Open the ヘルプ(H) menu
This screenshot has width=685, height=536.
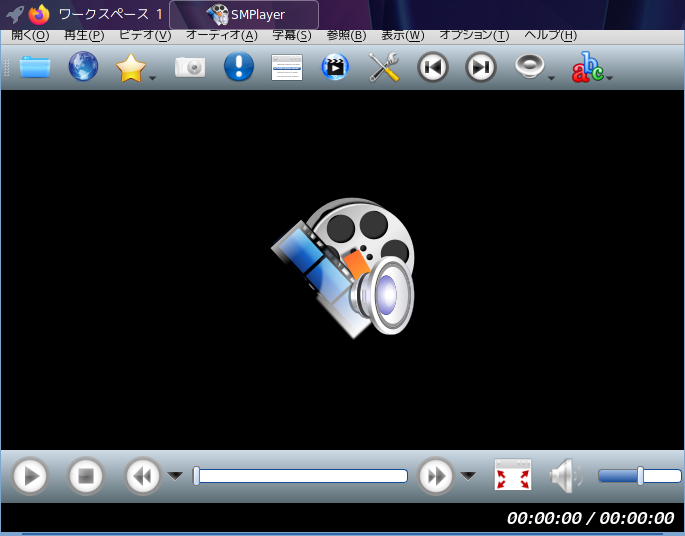coord(550,35)
